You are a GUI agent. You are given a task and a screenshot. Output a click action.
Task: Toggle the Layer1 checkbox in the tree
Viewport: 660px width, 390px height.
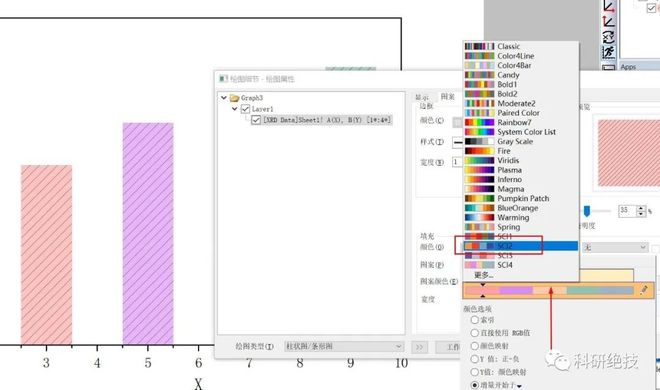pos(245,109)
